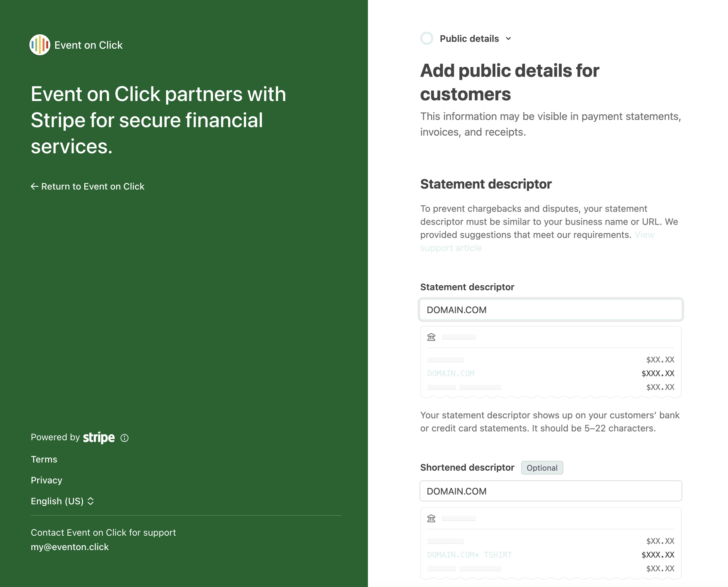The height and width of the screenshot is (587, 728).
Task: Click the bank icon in shortened preview
Action: click(431, 518)
